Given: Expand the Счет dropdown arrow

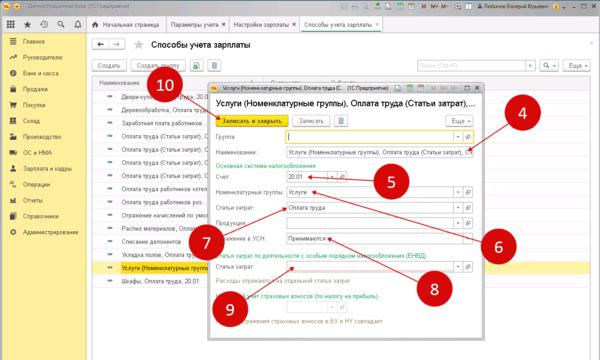Looking at the screenshot, I should coord(332,177).
